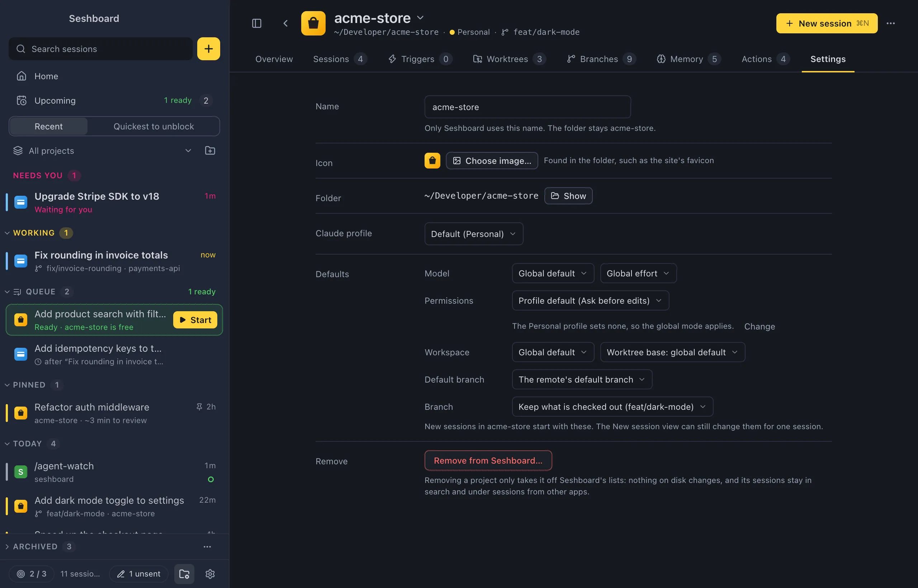Click Remove from Seshboard... button

coord(488,460)
